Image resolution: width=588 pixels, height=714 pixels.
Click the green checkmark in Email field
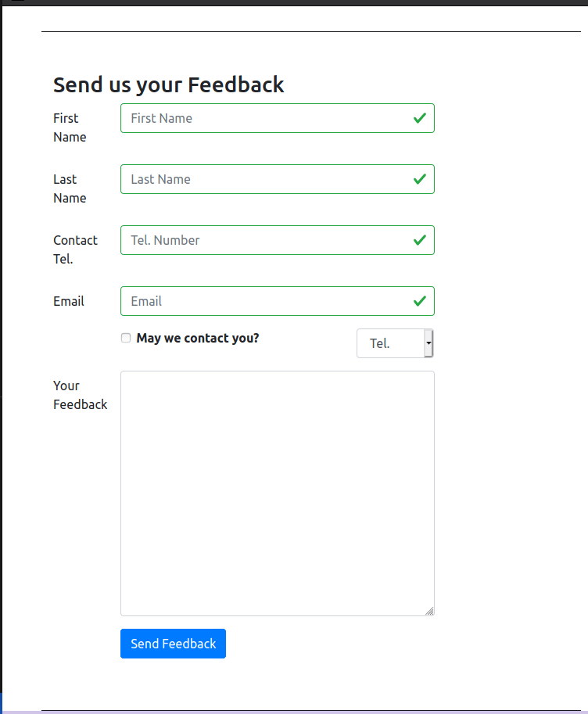point(420,301)
